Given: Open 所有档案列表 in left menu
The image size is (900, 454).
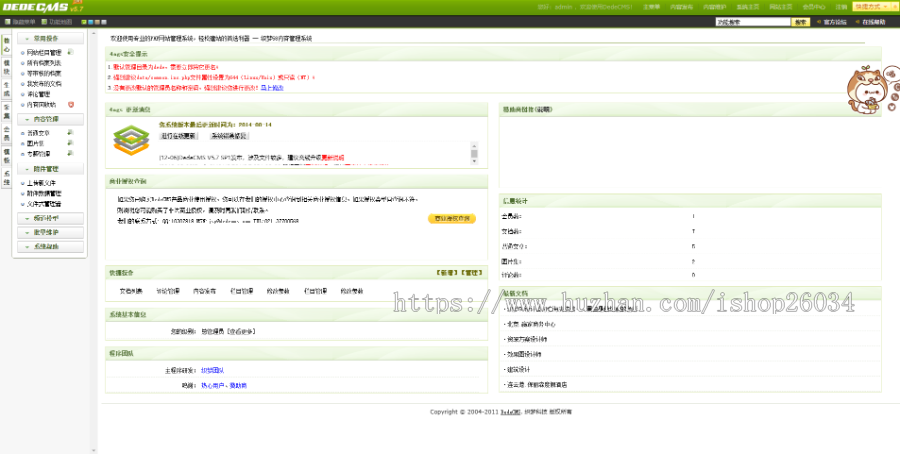Looking at the screenshot, I should [44, 63].
